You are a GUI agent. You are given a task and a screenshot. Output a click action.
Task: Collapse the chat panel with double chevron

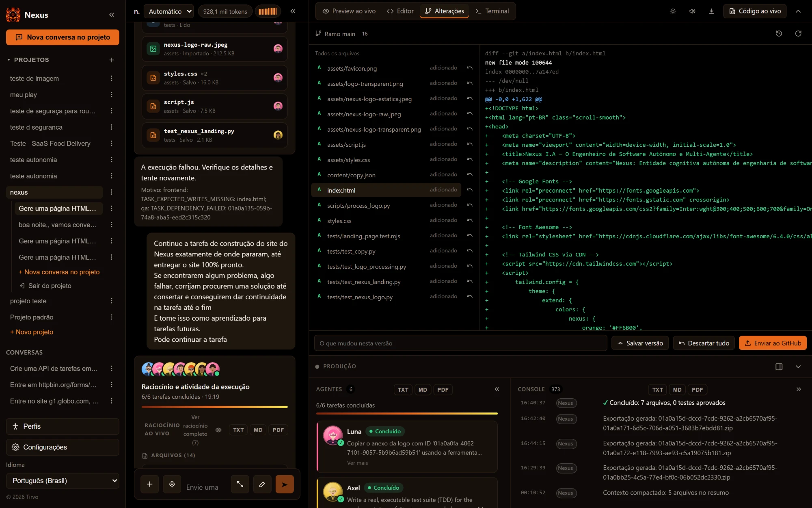[293, 11]
